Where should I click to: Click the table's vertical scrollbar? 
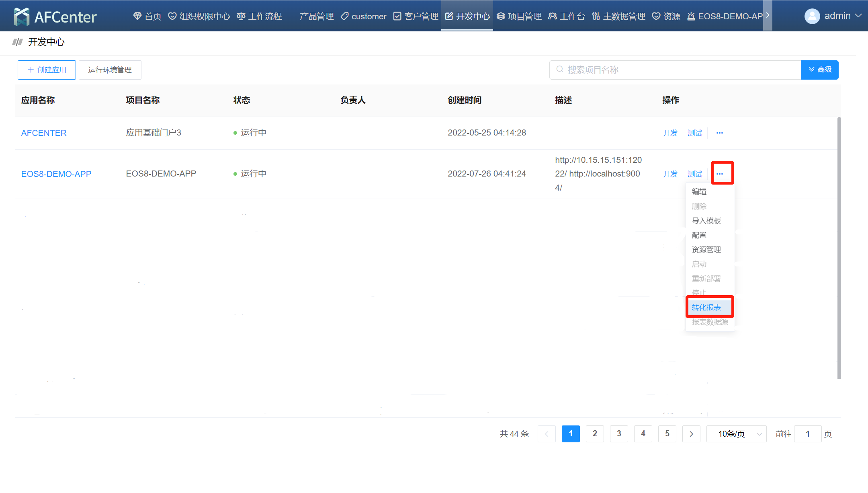[839, 247]
